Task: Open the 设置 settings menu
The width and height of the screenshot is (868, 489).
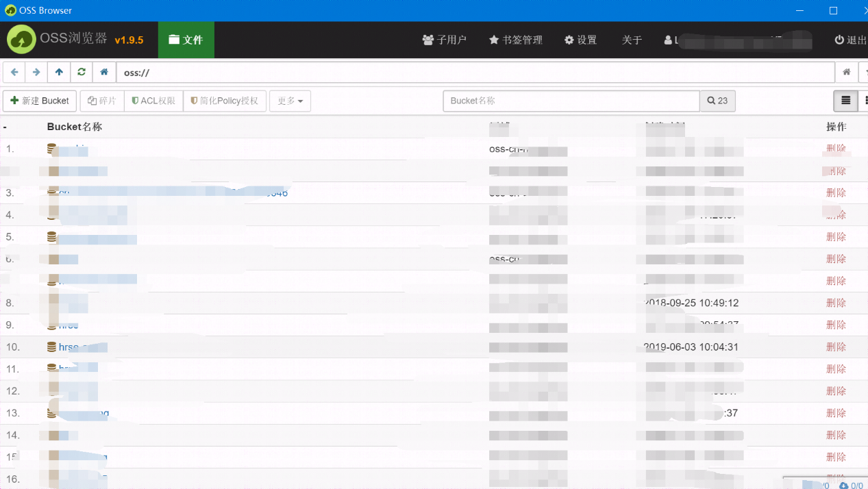Action: [580, 40]
